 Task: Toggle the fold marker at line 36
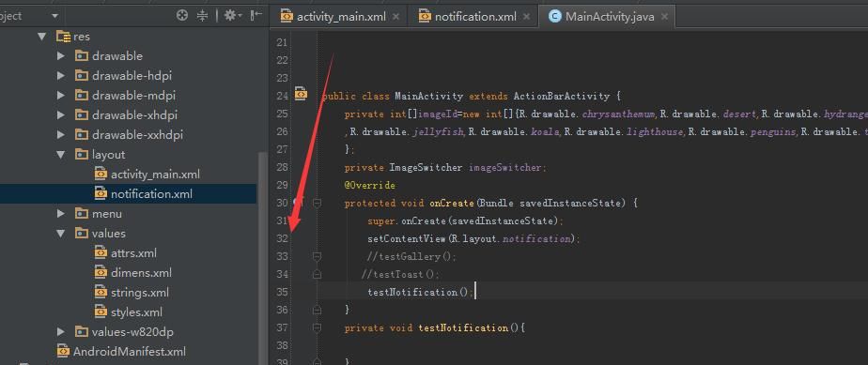[317, 311]
